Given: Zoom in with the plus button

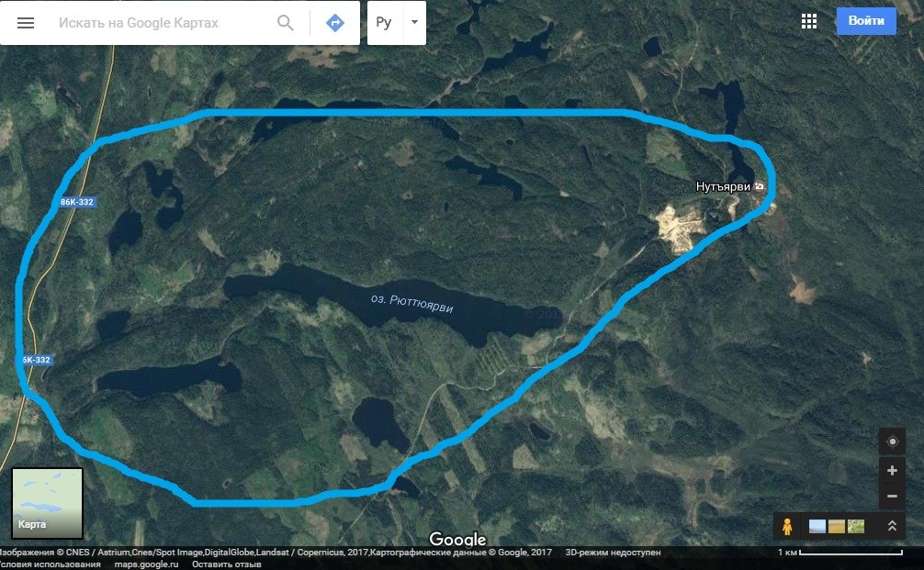Looking at the screenshot, I should pos(892,471).
